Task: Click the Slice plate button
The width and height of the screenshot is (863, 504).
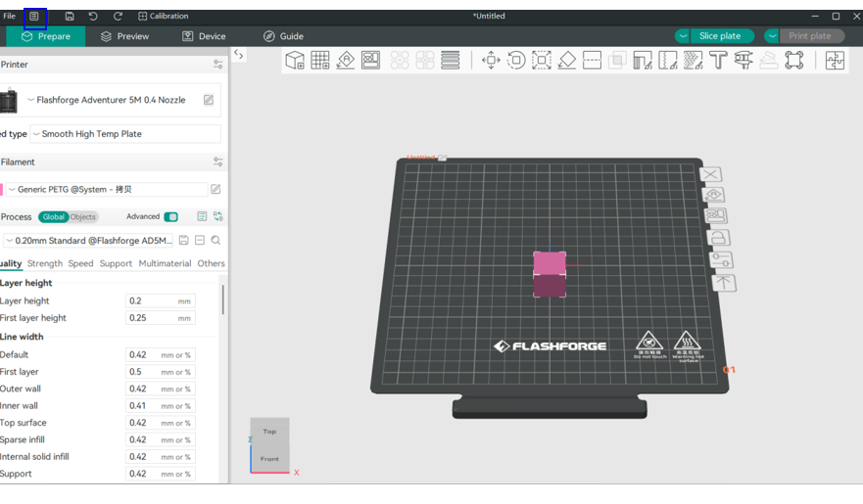Action: (x=720, y=36)
